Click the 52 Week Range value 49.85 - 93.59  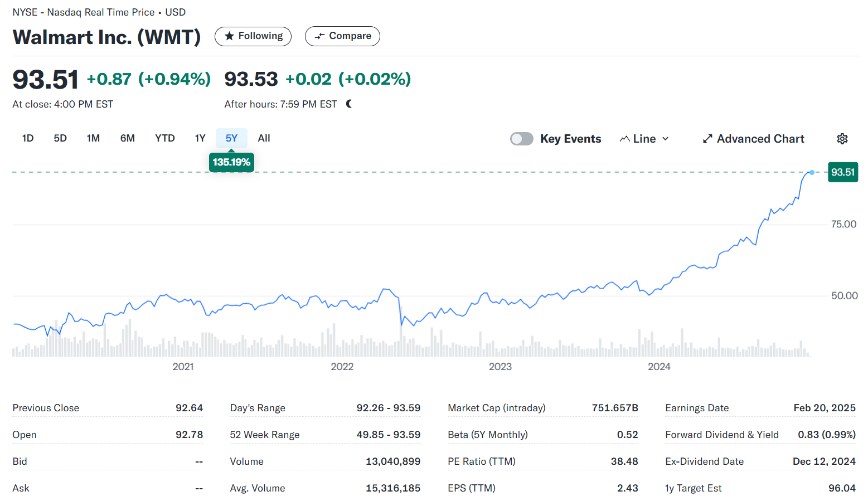point(389,435)
